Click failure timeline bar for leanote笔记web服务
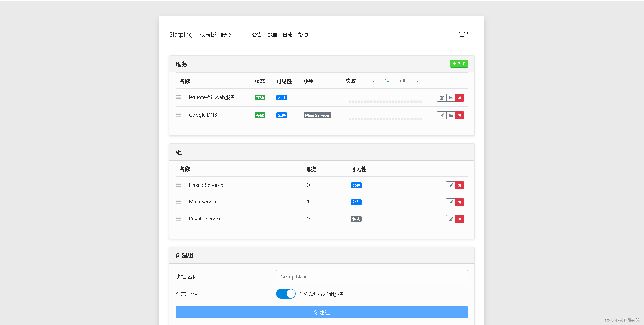 pyautogui.click(x=385, y=101)
